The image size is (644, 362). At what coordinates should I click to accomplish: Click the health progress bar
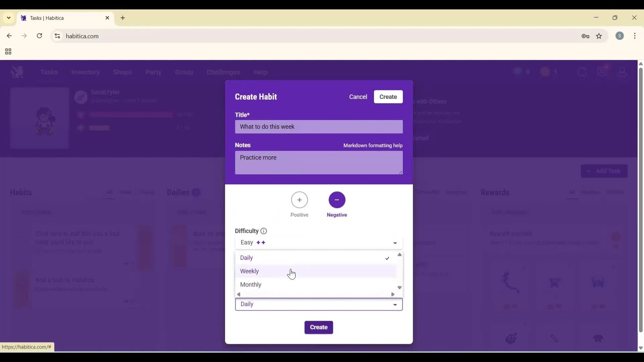point(131,114)
